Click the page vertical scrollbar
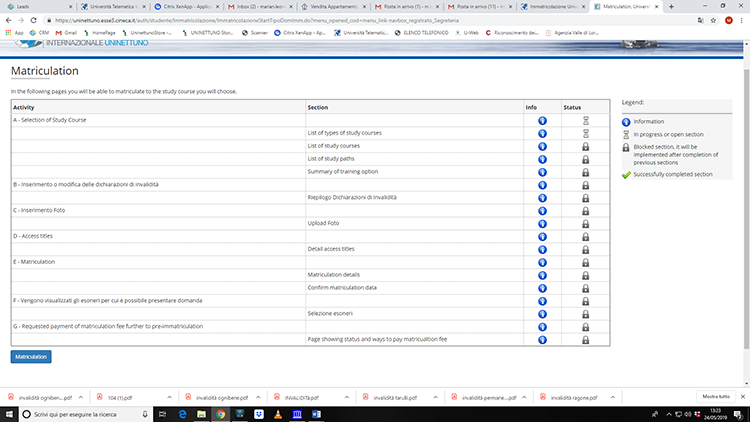 (745, 200)
